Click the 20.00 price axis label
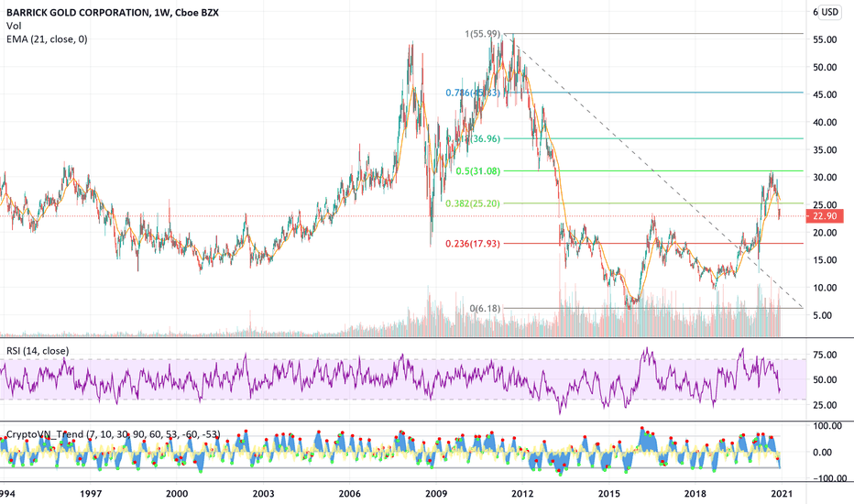This screenshot has height=504, width=854. [x=825, y=233]
